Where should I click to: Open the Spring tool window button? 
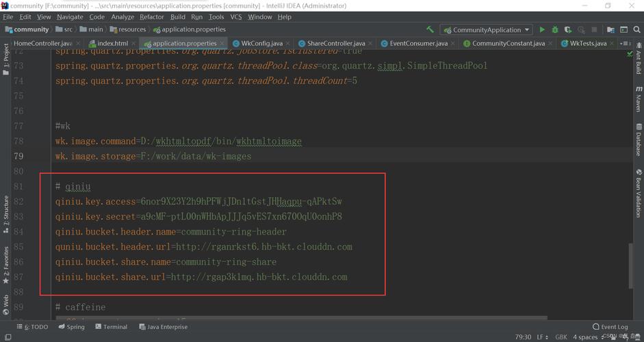[72, 327]
